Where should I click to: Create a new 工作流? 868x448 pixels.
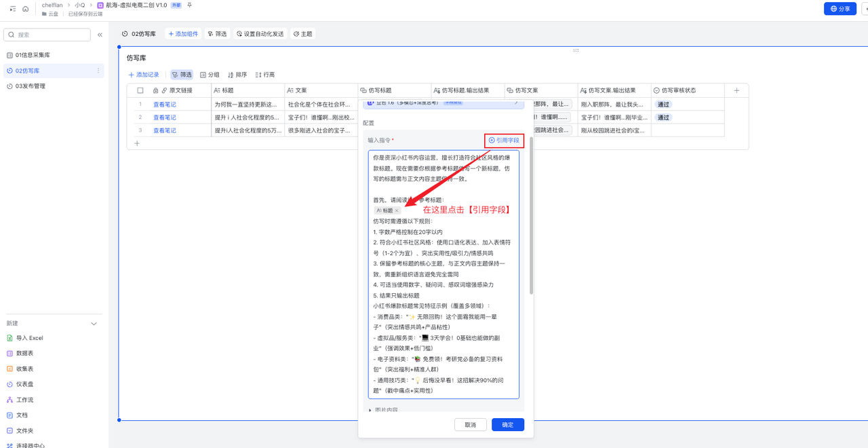click(20, 400)
